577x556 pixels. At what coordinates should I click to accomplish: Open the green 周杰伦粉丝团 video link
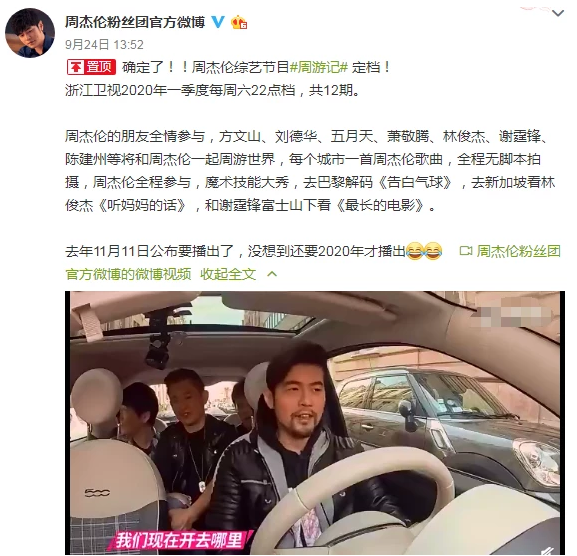(x=518, y=251)
